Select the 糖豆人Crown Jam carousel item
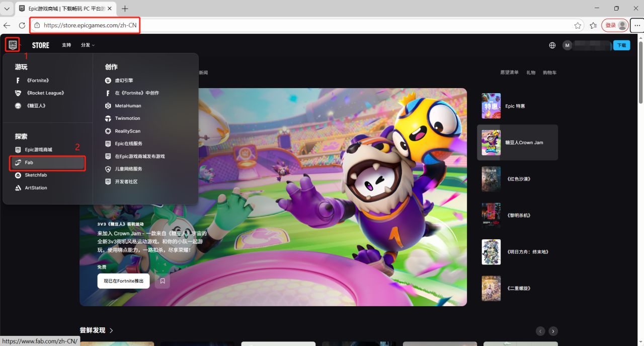 pos(517,143)
